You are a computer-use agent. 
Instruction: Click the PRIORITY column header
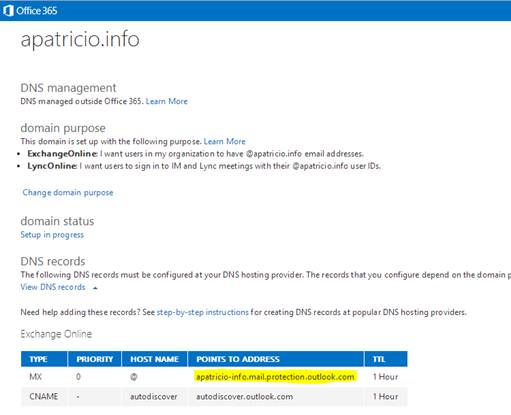pos(95,359)
